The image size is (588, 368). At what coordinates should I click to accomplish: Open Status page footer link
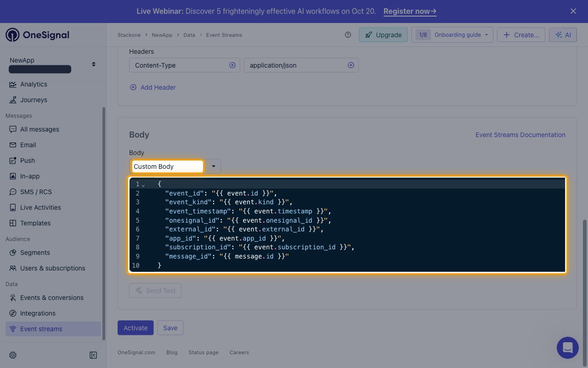[204, 352]
